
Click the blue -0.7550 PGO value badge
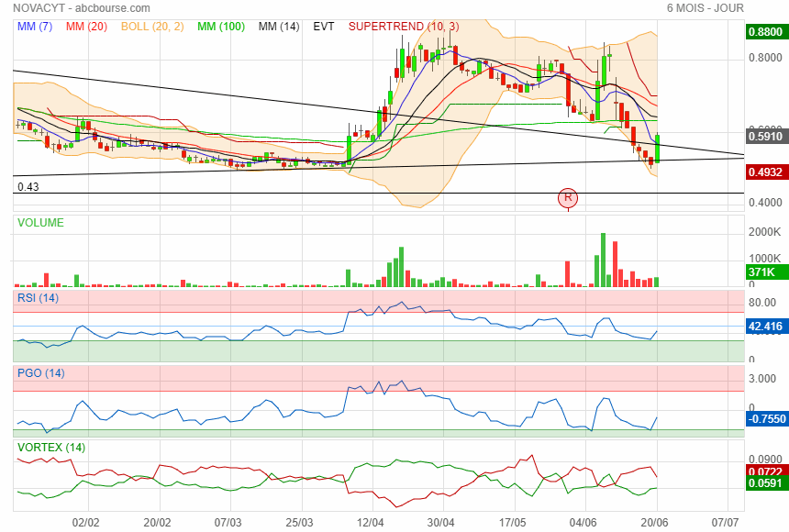[x=766, y=419]
